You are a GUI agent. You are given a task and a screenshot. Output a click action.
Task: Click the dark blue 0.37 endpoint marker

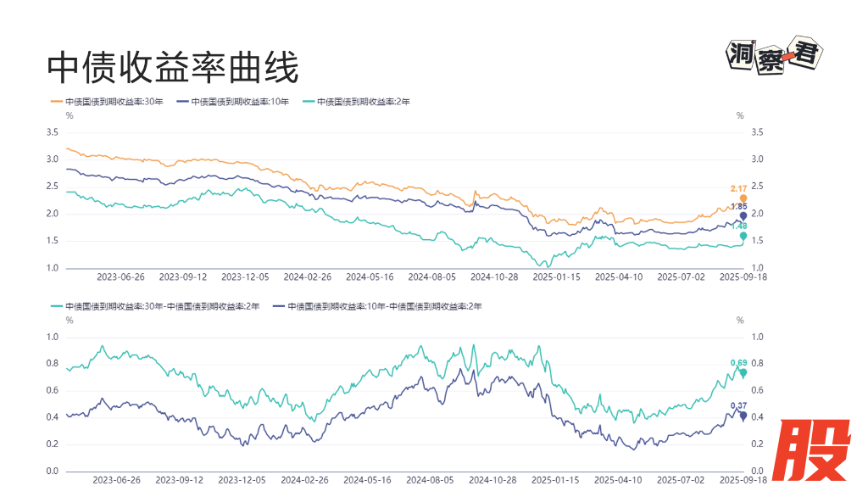[x=743, y=416]
